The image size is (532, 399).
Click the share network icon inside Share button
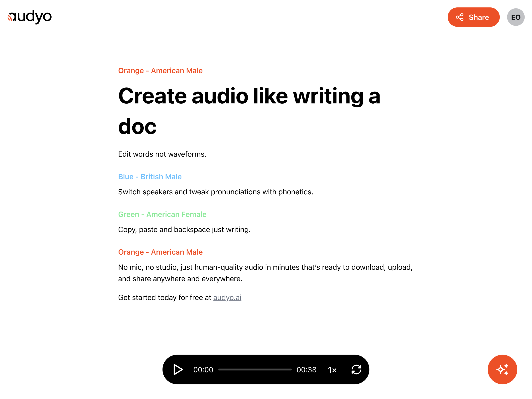(x=460, y=17)
